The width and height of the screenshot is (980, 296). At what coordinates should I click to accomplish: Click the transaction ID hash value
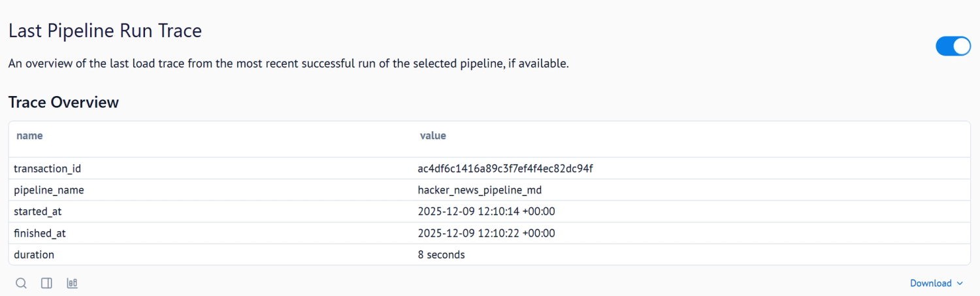[x=505, y=169]
